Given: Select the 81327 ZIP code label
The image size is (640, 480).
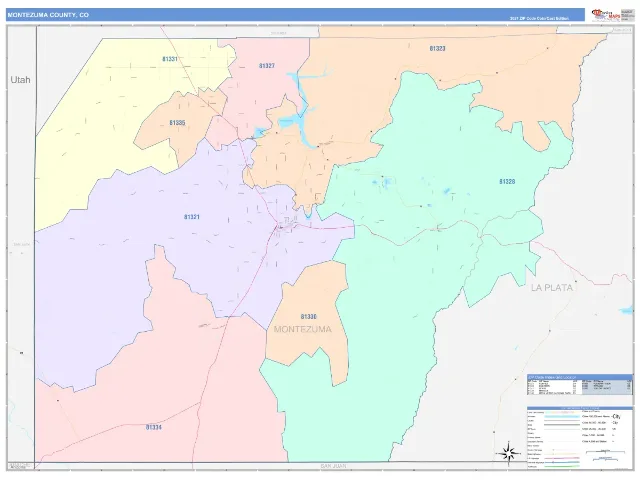Looking at the screenshot, I should tap(267, 66).
